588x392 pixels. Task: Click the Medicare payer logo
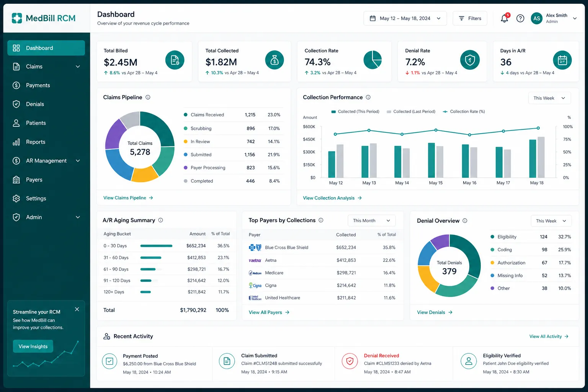coord(255,273)
